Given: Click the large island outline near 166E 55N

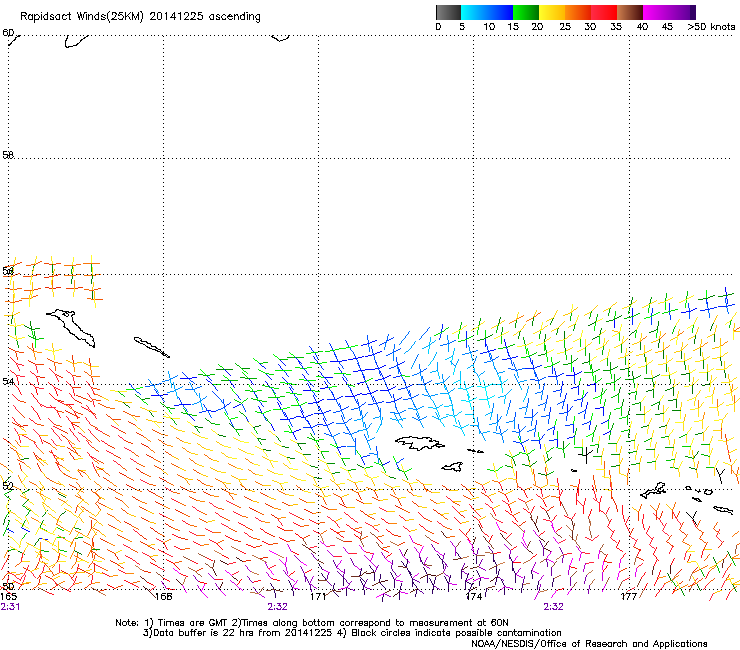Looking at the screenshot, I should [72, 327].
